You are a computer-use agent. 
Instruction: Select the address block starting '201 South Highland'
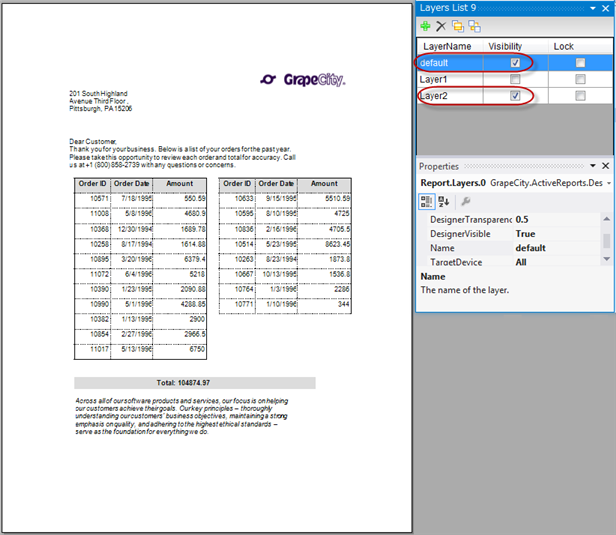pos(101,101)
